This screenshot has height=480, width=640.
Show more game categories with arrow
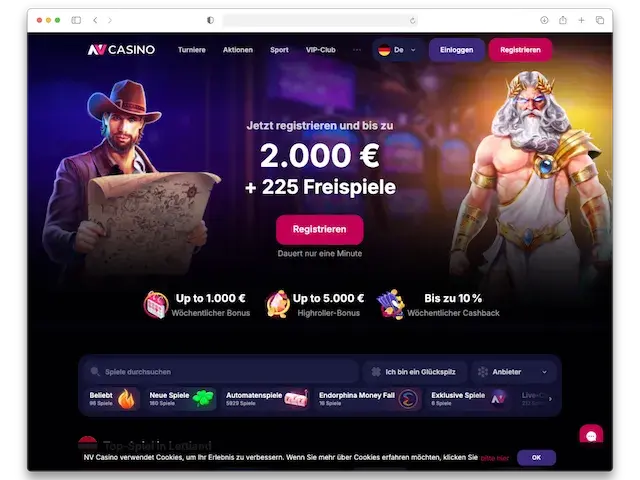click(x=550, y=399)
